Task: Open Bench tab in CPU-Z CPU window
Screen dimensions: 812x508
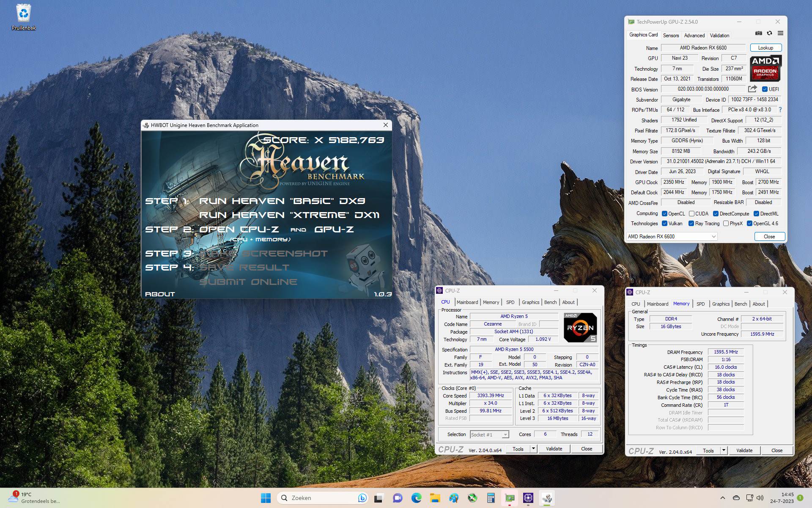Action: [550, 302]
